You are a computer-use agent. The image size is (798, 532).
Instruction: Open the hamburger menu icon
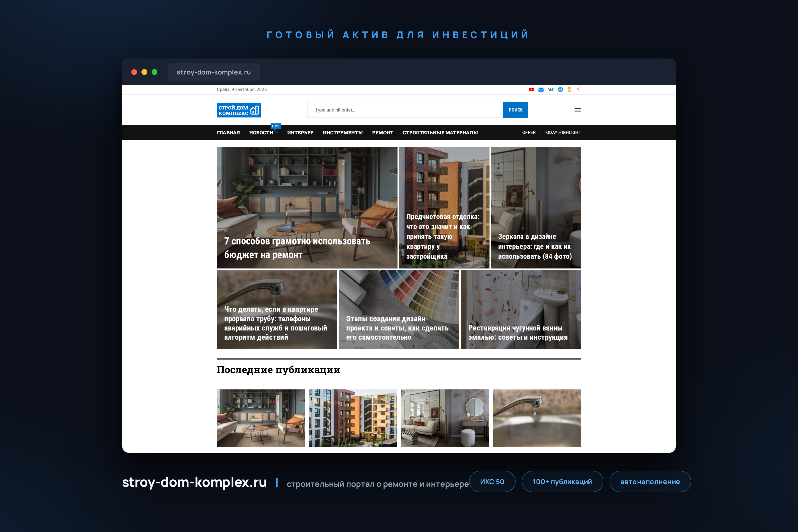click(578, 110)
